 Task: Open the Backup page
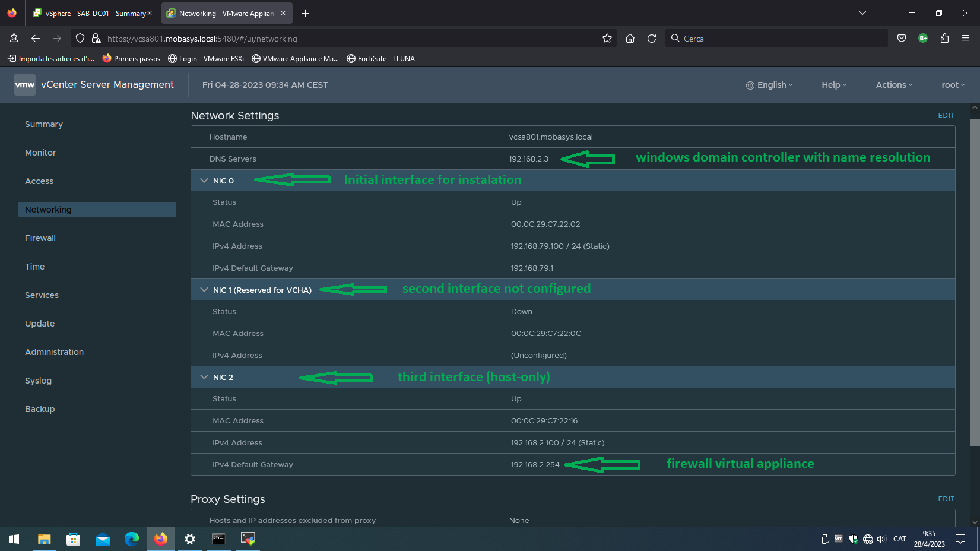coord(40,409)
